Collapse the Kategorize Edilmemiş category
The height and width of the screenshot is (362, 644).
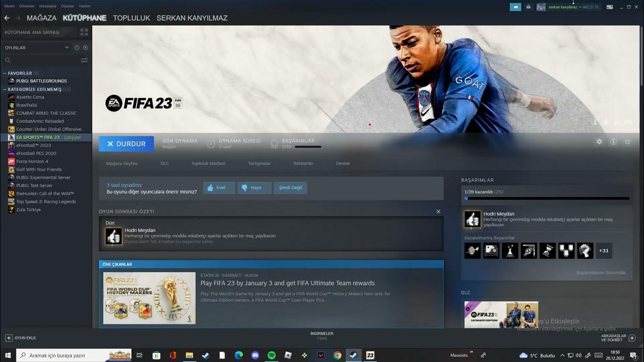[x=5, y=89]
